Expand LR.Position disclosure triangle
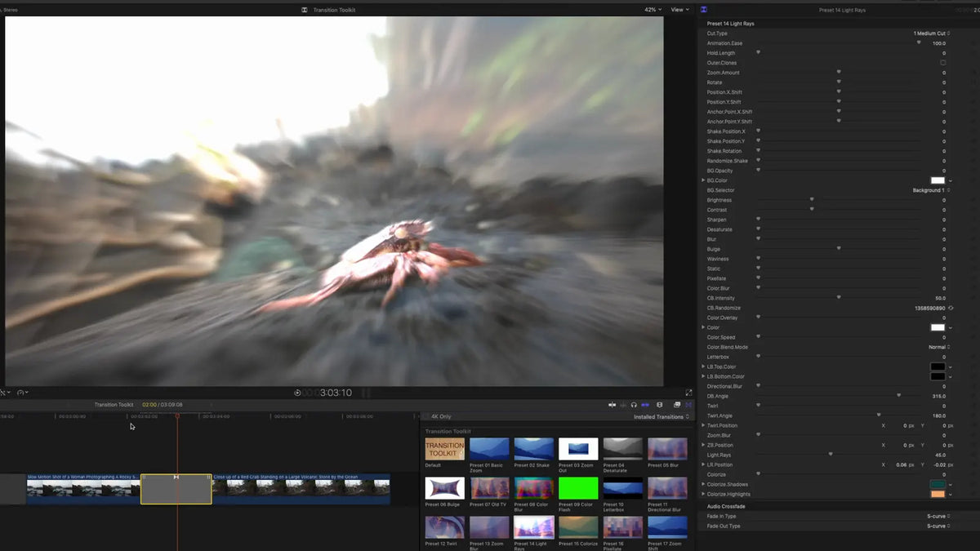Image resolution: width=980 pixels, height=551 pixels. (x=703, y=464)
